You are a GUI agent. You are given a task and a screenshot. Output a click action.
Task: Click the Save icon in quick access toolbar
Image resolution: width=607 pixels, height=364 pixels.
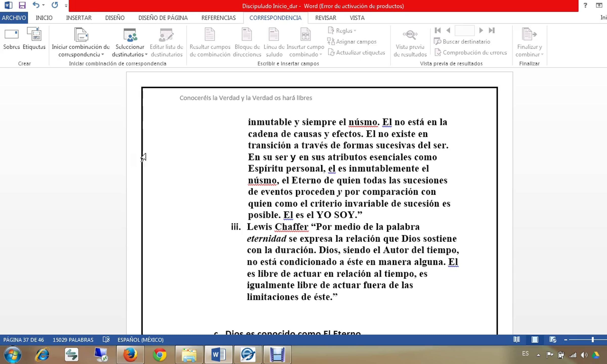click(22, 5)
